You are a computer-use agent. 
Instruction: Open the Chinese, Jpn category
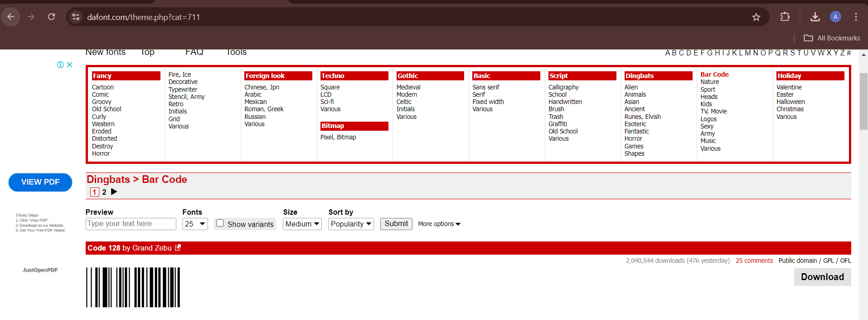(262, 87)
